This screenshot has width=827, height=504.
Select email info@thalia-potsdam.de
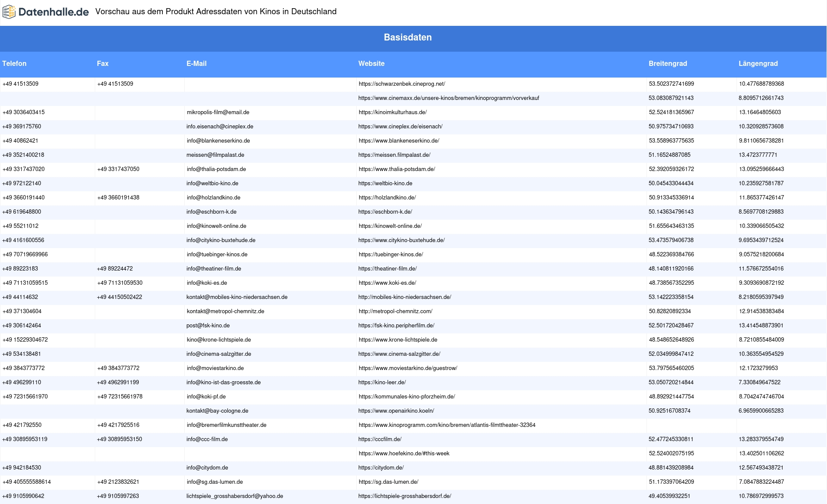pyautogui.click(x=216, y=169)
